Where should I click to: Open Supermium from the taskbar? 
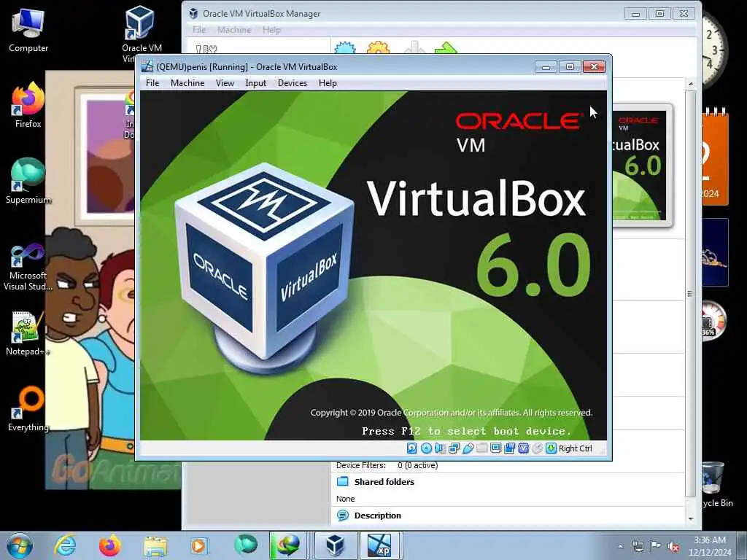(245, 545)
